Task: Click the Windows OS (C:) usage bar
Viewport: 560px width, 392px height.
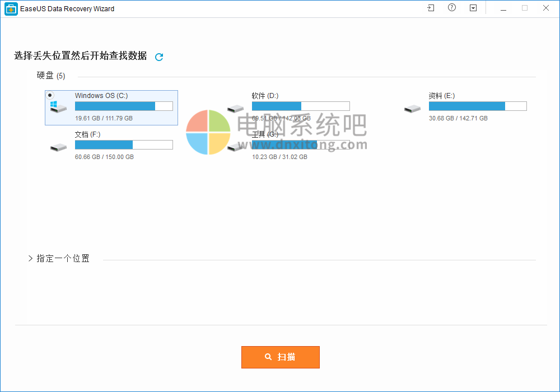Action: (x=124, y=106)
